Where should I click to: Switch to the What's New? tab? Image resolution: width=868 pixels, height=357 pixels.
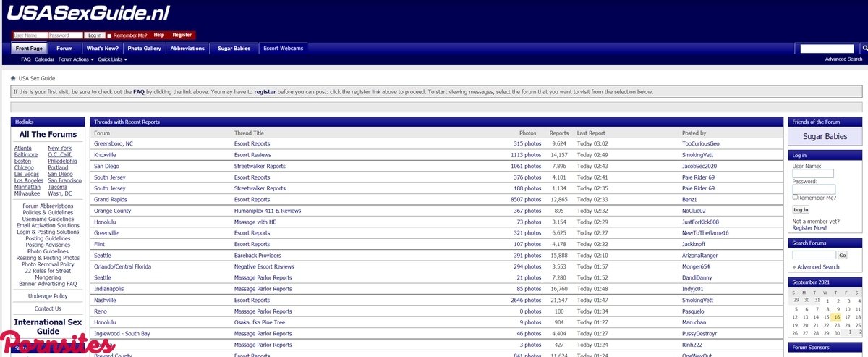tap(102, 49)
